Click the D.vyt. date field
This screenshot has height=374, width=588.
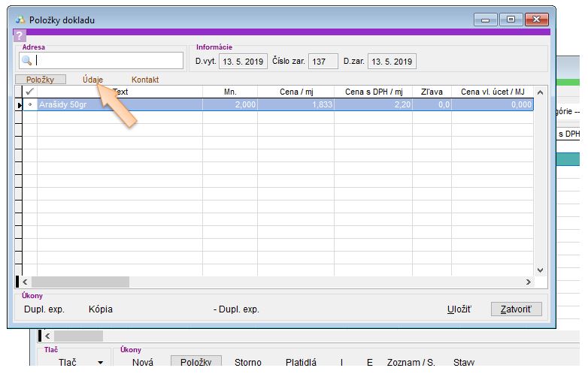243,61
